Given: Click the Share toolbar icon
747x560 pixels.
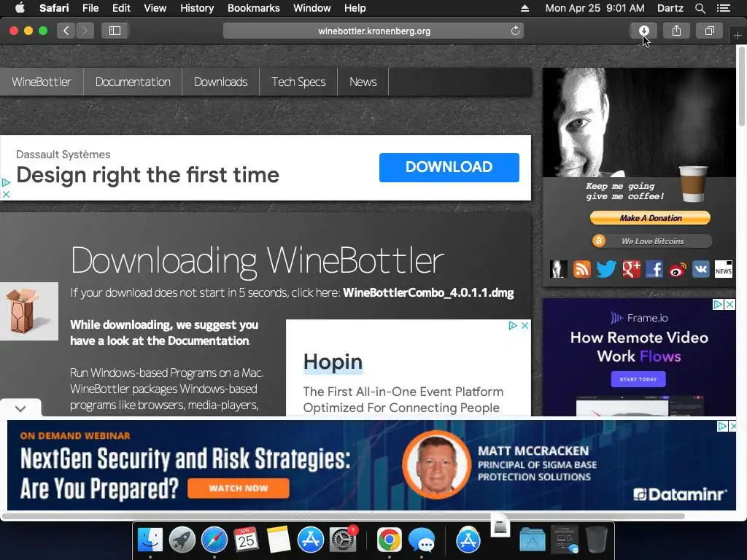Looking at the screenshot, I should pyautogui.click(x=676, y=31).
